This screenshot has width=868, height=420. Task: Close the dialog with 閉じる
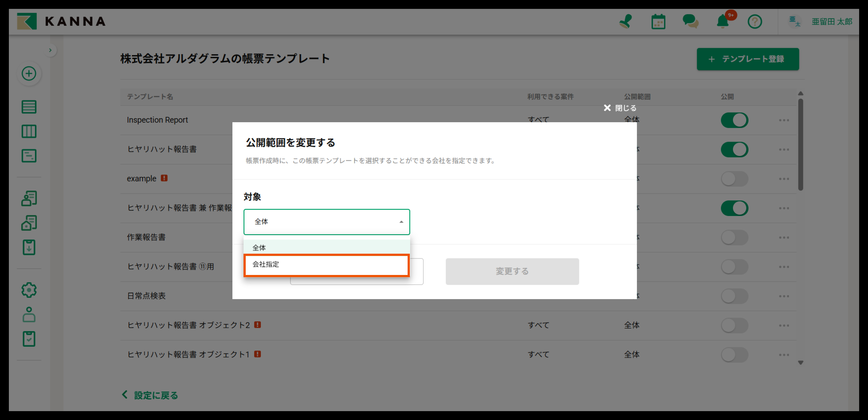pos(620,108)
